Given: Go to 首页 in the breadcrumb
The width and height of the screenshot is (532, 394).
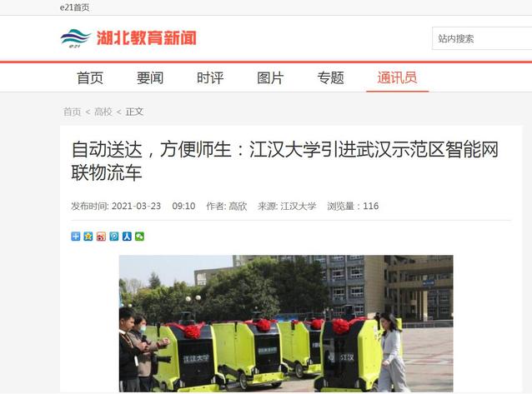Looking at the screenshot, I should point(73,112).
